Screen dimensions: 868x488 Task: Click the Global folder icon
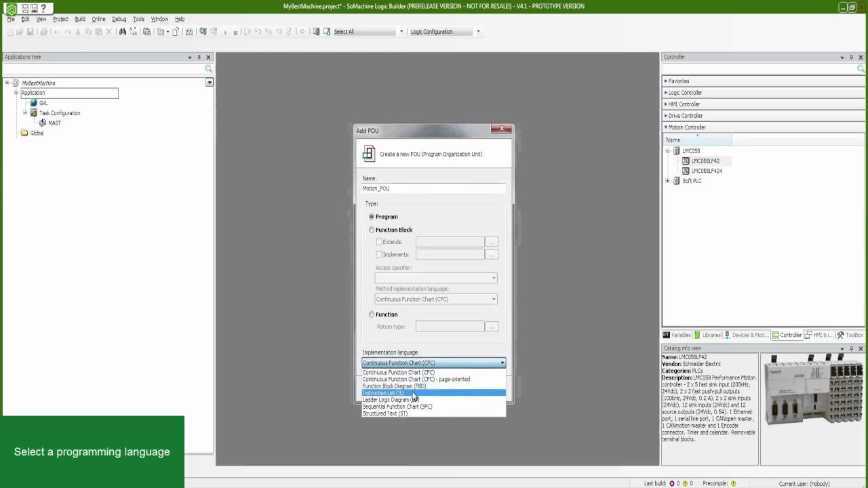24,133
